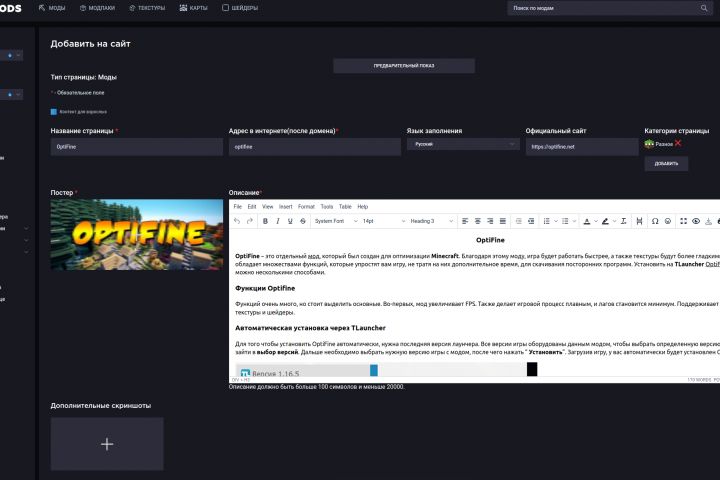720x480 pixels.
Task: Apply the background highlight color
Action: coord(605,221)
